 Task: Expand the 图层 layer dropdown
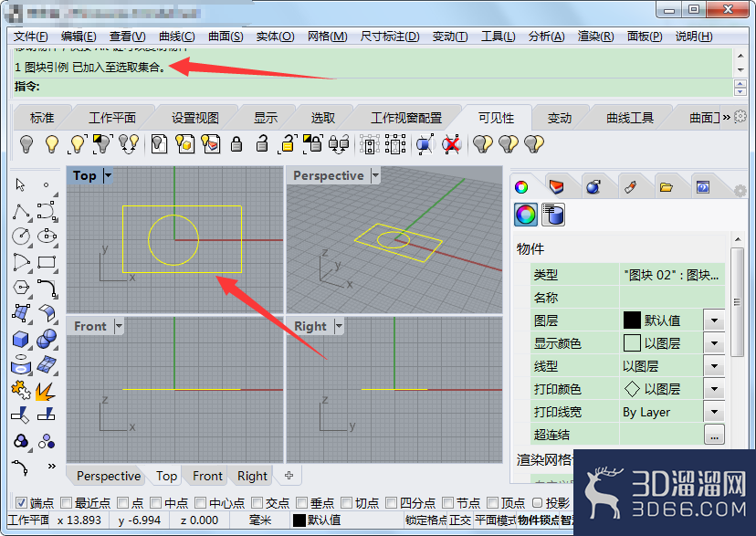(x=714, y=321)
